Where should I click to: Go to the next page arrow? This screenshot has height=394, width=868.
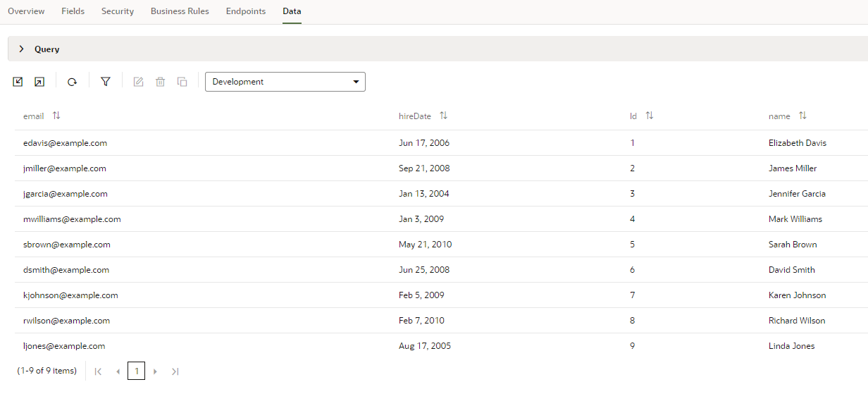click(x=155, y=371)
